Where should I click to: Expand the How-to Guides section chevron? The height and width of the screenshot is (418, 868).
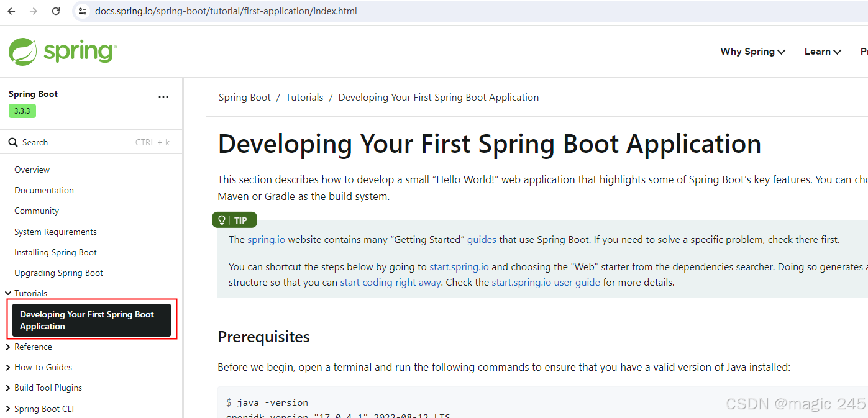click(x=7, y=367)
